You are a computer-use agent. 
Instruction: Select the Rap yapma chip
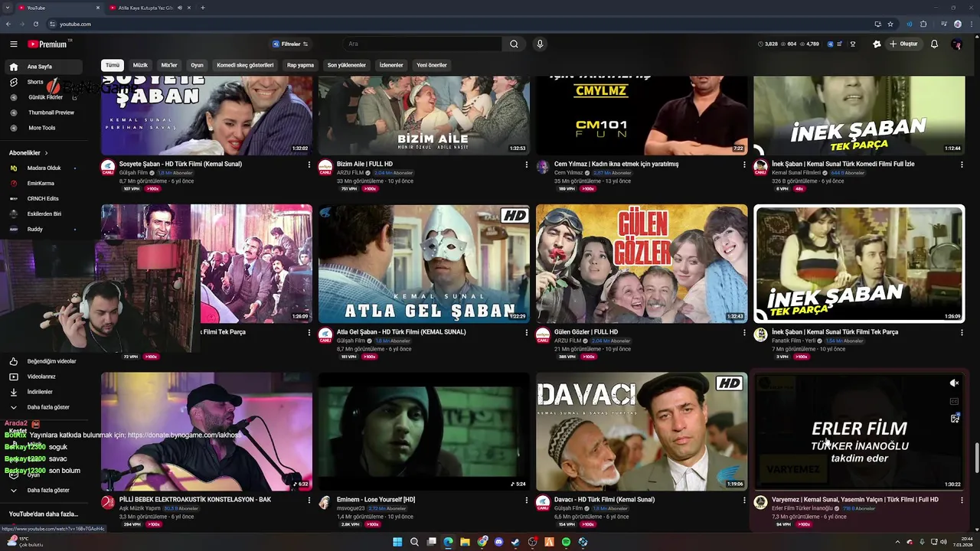point(300,65)
